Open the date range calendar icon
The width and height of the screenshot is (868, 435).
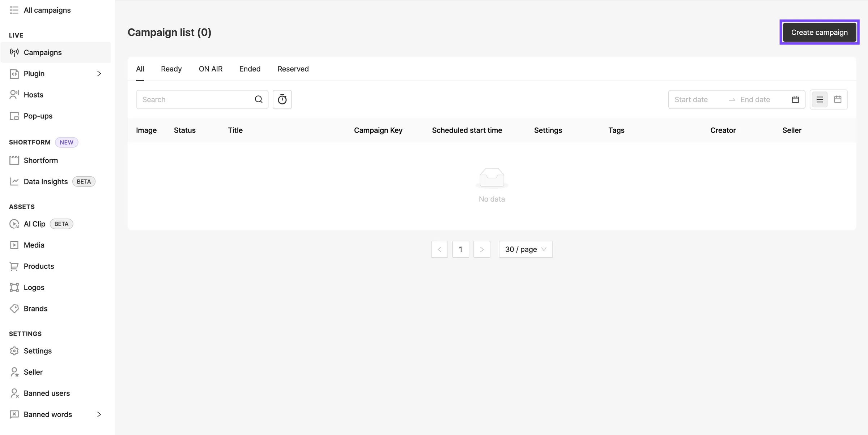click(x=795, y=99)
